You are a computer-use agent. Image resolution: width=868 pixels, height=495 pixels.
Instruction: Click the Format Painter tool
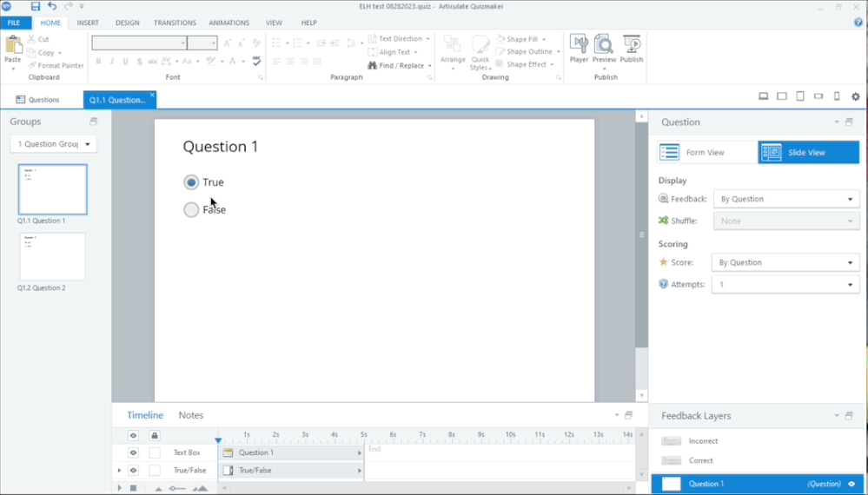[55, 65]
